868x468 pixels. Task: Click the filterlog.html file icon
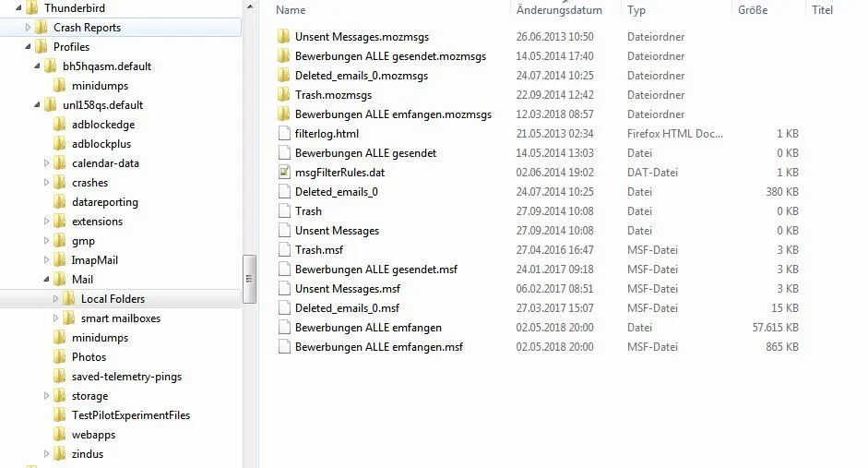point(284,134)
